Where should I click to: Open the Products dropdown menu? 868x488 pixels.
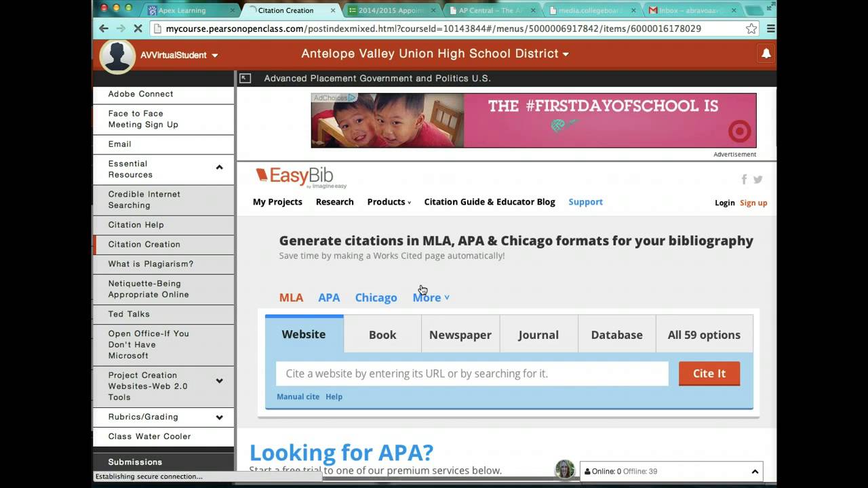(x=389, y=202)
